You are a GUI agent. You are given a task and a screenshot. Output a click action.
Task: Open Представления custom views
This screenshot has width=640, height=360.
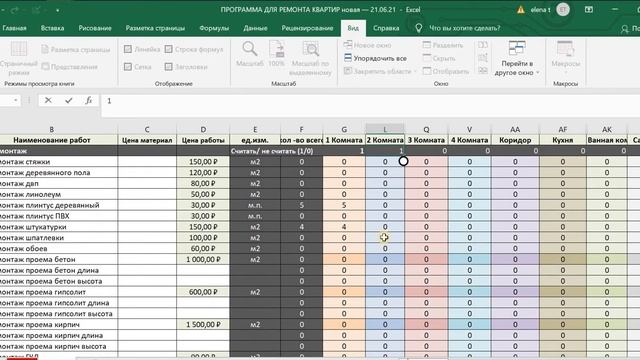[69, 67]
